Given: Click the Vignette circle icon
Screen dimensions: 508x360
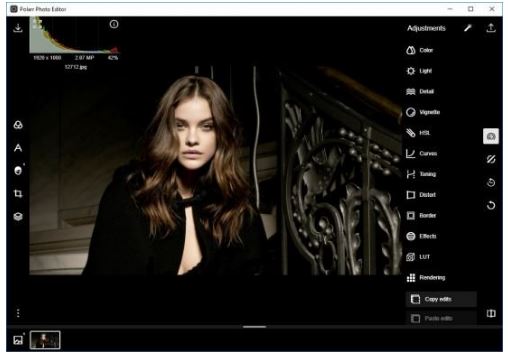Looking at the screenshot, I should tap(411, 112).
